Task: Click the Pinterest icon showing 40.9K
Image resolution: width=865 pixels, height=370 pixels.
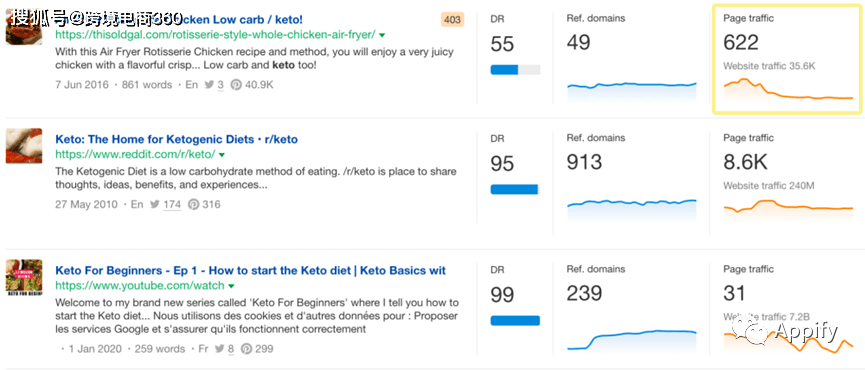Action: tap(236, 85)
